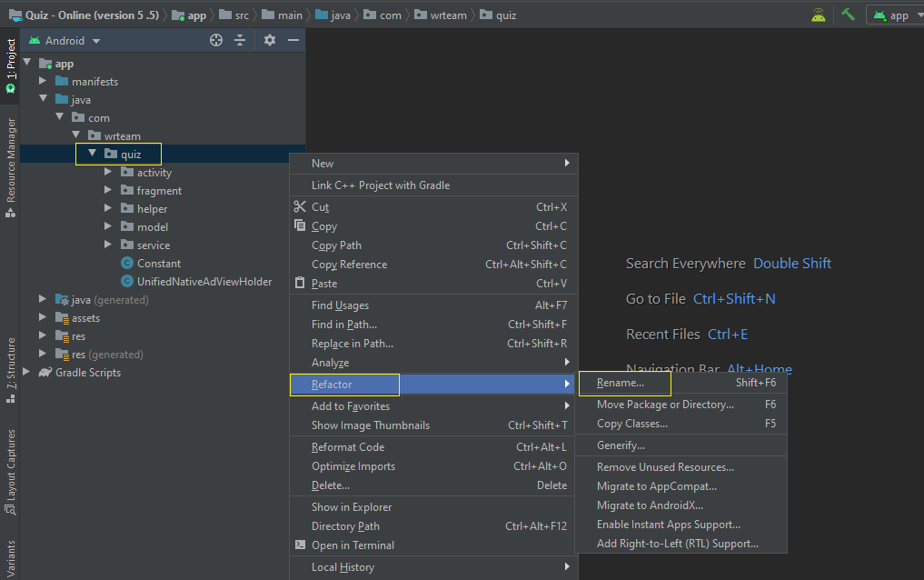
Task: Open the Analyze submenu
Action: click(x=433, y=363)
